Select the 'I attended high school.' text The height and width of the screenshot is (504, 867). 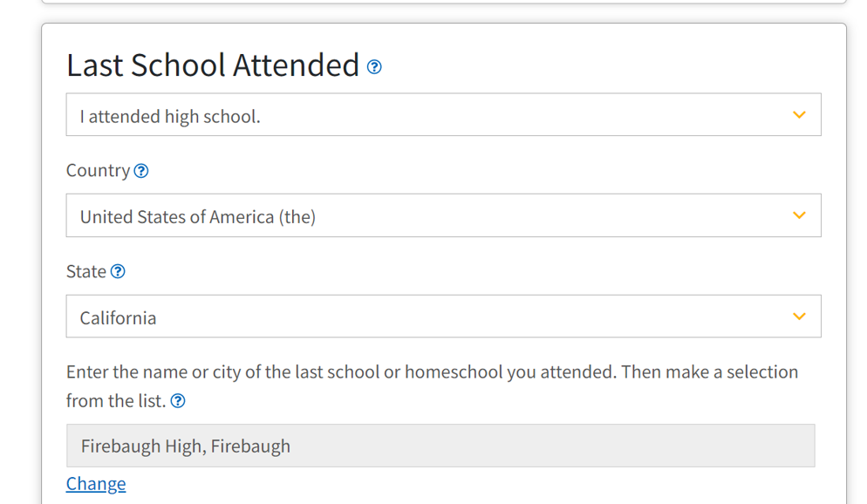[170, 117]
